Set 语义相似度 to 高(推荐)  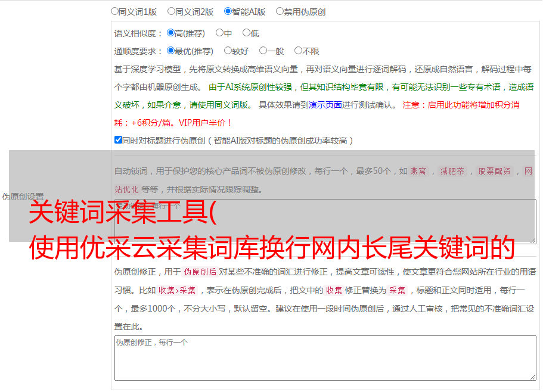click(x=170, y=33)
